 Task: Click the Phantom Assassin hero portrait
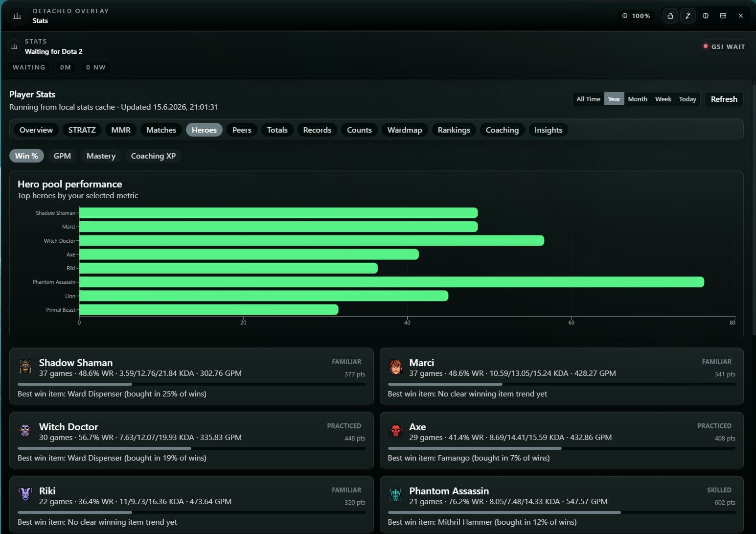coord(395,494)
